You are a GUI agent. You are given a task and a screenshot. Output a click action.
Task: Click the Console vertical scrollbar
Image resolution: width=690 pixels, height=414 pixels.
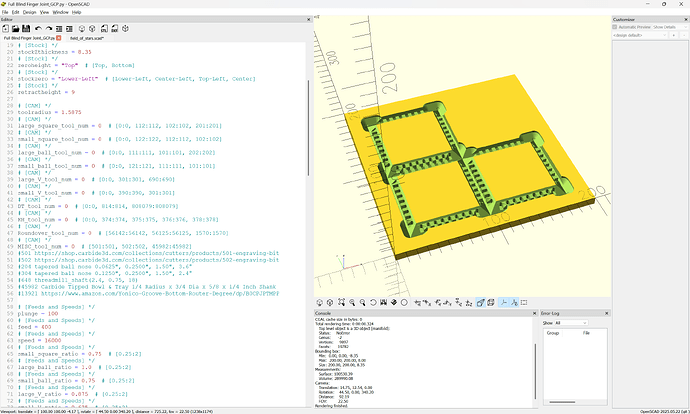click(535, 370)
